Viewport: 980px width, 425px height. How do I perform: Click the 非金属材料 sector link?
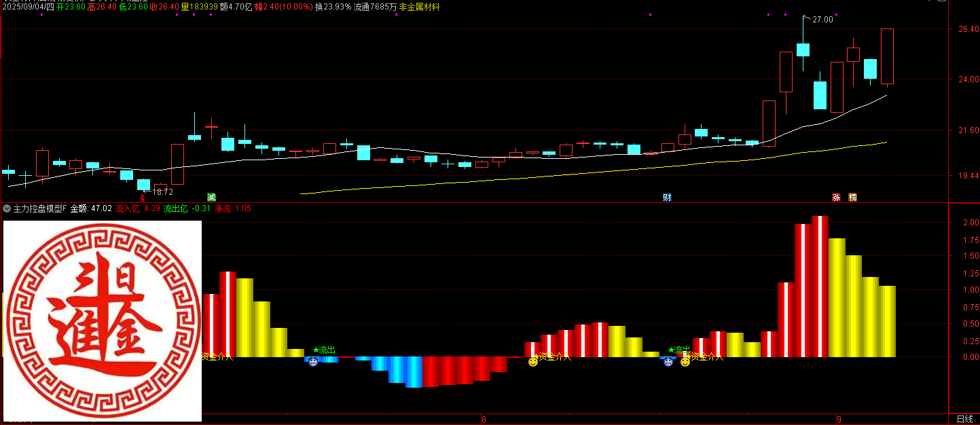(419, 7)
